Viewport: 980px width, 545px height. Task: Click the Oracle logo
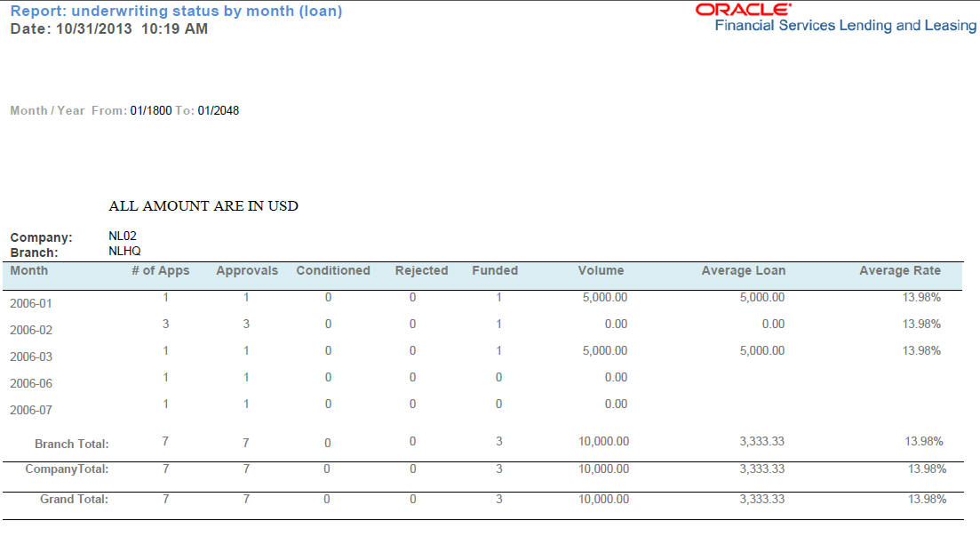tap(743, 10)
